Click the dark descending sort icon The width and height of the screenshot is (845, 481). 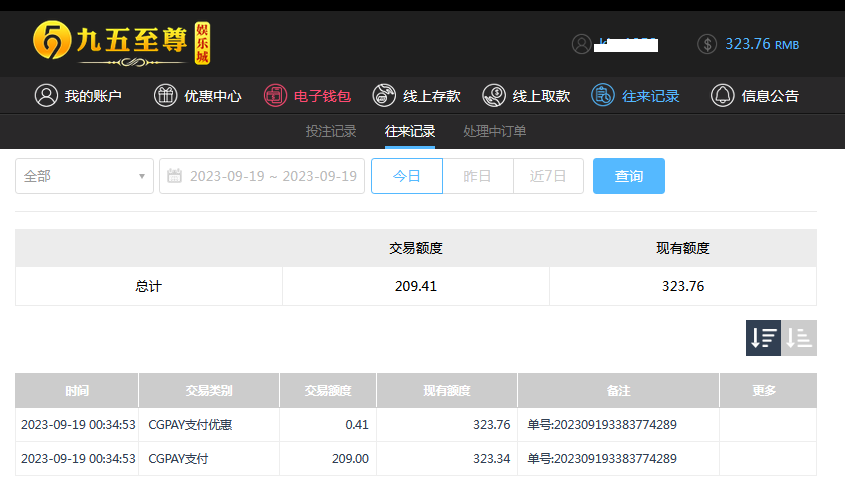763,338
